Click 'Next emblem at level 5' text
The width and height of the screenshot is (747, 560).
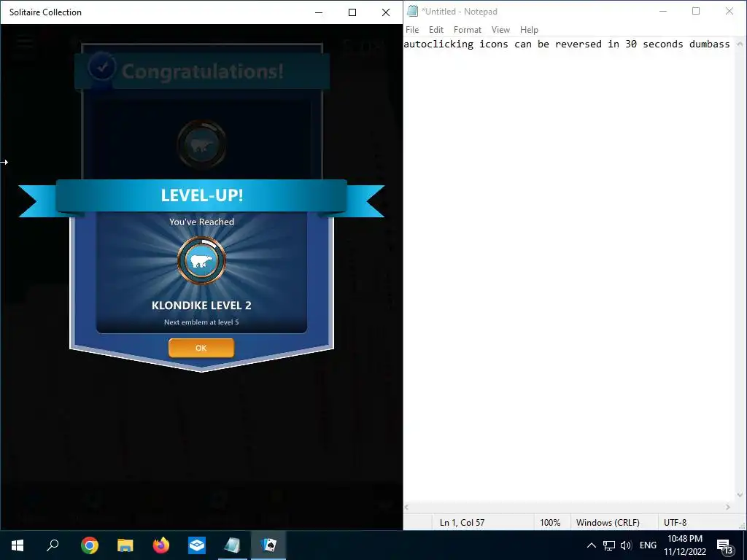[201, 322]
